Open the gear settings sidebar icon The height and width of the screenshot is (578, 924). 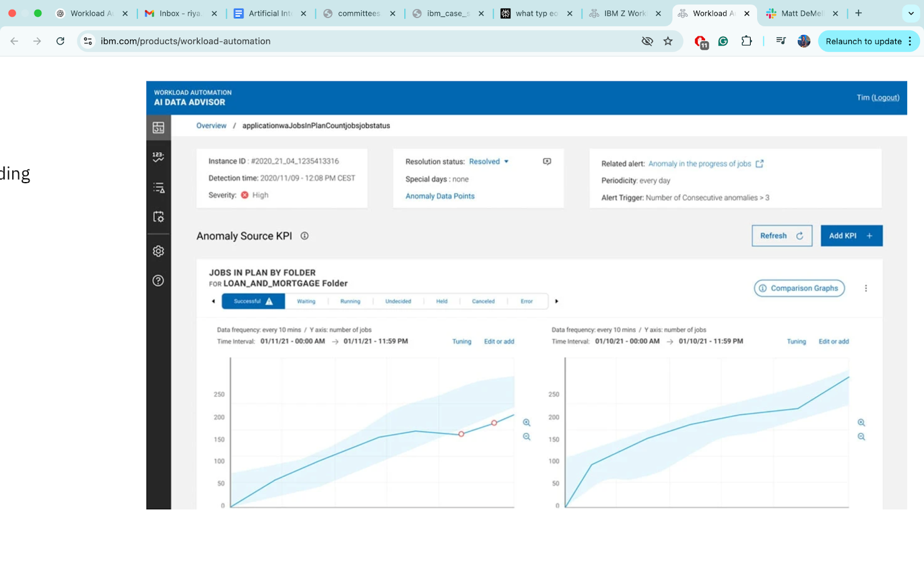click(x=158, y=251)
